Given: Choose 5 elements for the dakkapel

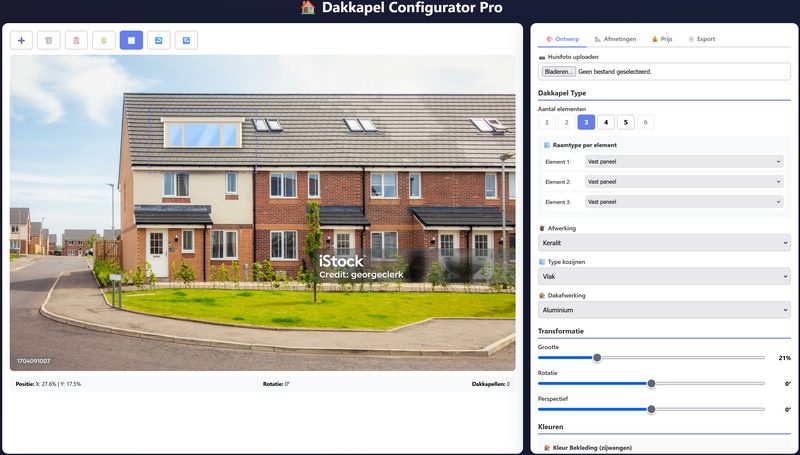Looking at the screenshot, I should point(626,122).
